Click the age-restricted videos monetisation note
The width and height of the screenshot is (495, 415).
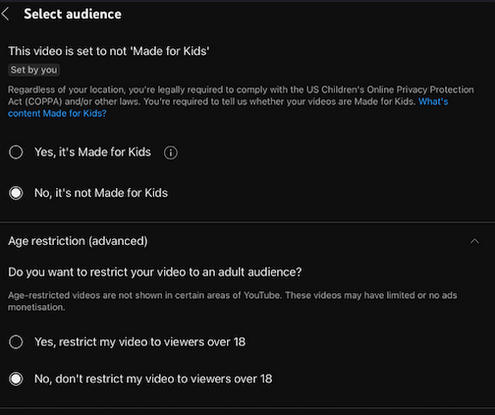(232, 301)
